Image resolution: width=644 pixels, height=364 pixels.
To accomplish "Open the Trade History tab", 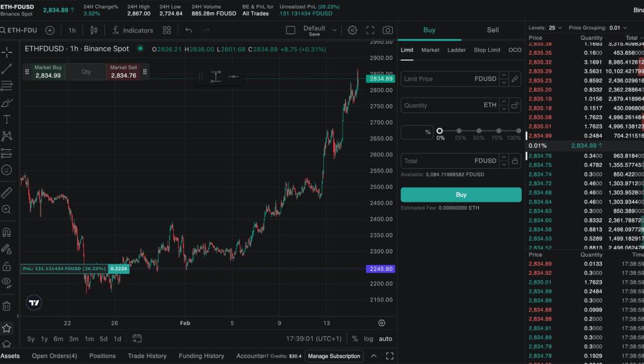I will coord(147,356).
